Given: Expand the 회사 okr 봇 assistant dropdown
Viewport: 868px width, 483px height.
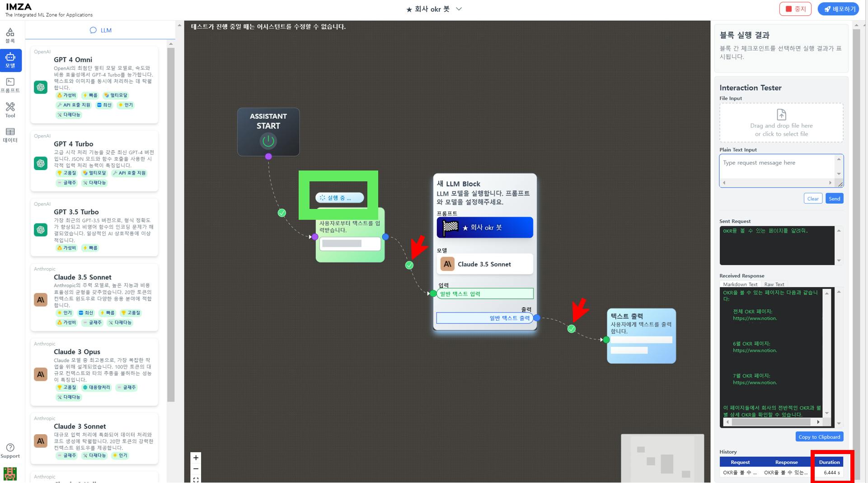Looking at the screenshot, I should [459, 9].
